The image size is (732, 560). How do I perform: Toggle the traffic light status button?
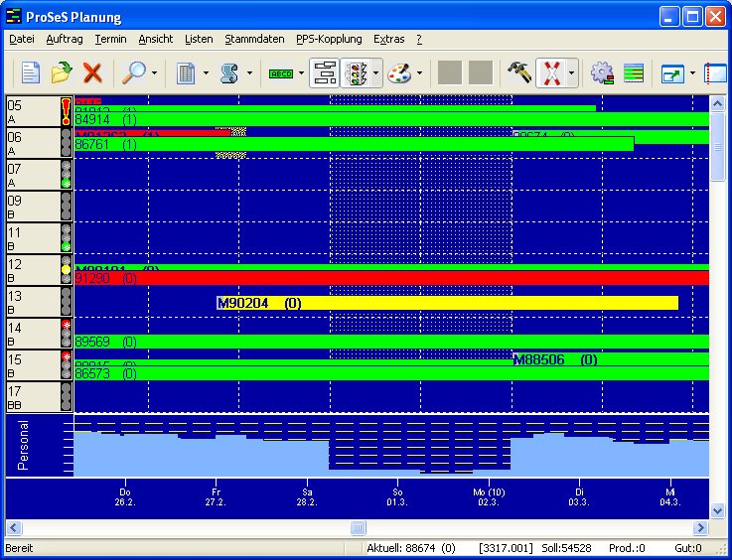click(356, 72)
